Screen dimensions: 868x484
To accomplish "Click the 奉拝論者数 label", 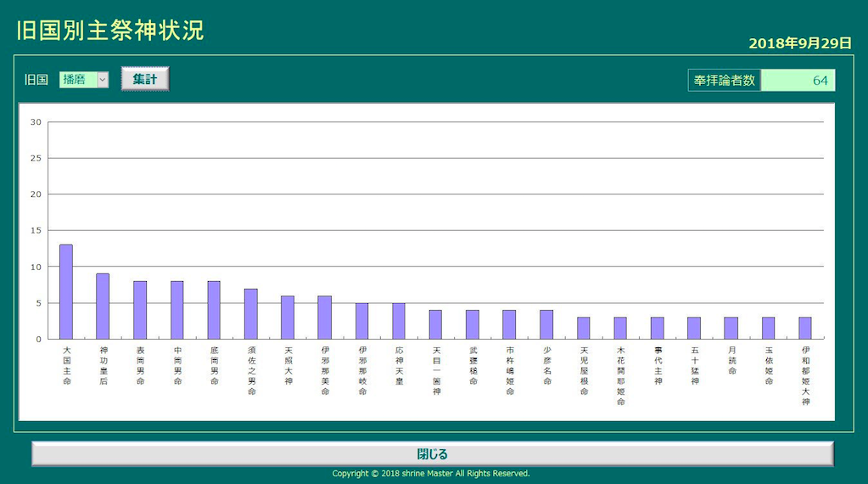I will tap(725, 81).
